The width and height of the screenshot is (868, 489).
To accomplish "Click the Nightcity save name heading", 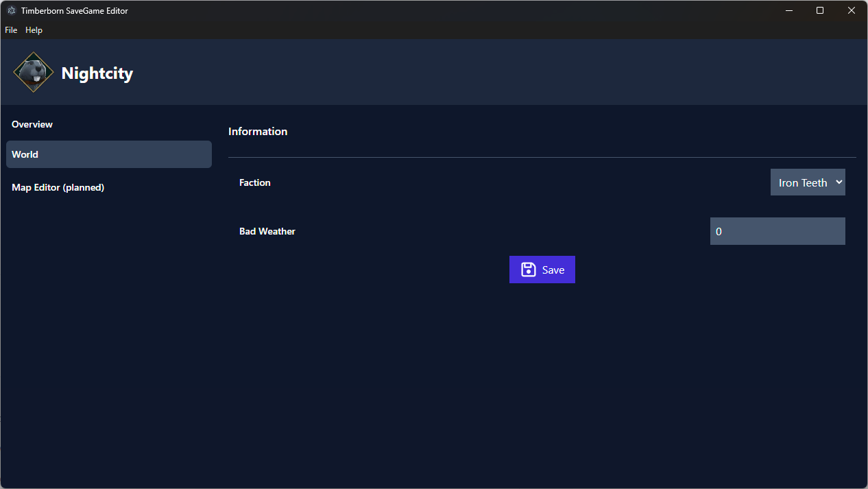I will (x=97, y=73).
